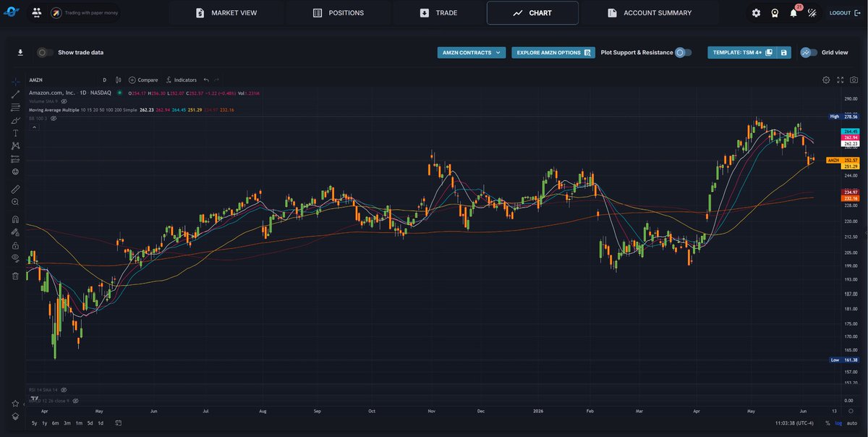Open global settings gear in header
The height and width of the screenshot is (437, 868).
[x=756, y=13]
